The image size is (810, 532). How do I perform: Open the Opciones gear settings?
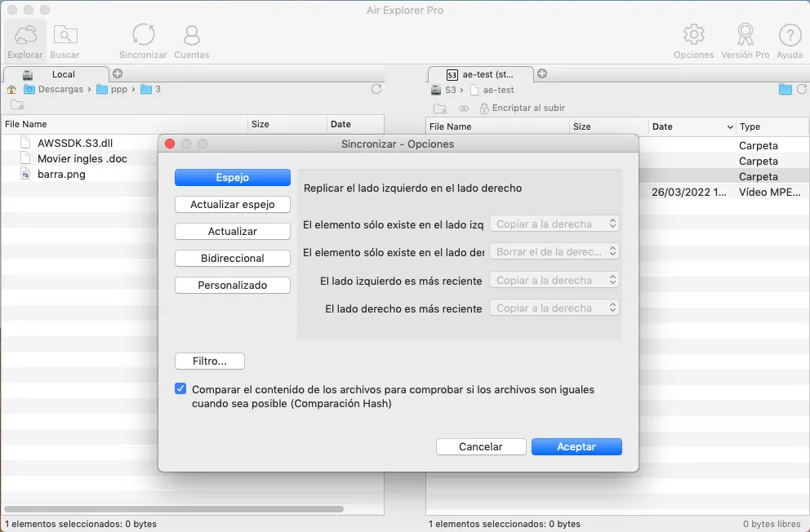click(693, 42)
